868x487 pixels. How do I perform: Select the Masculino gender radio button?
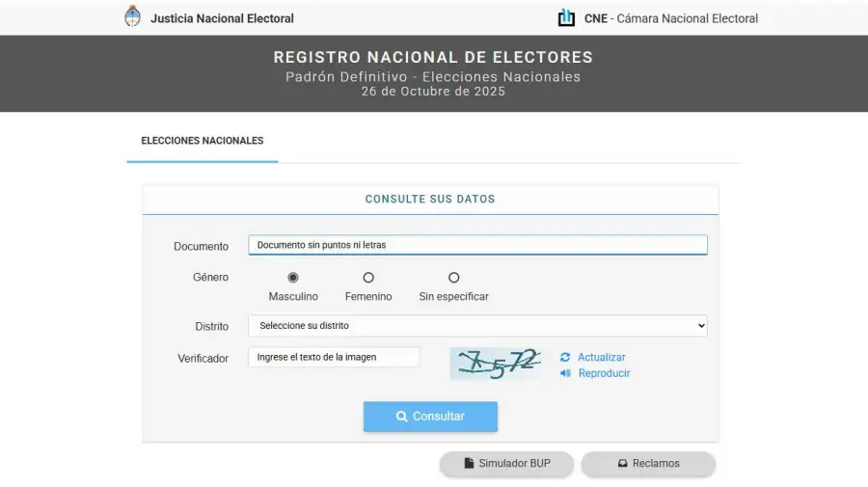click(x=293, y=278)
